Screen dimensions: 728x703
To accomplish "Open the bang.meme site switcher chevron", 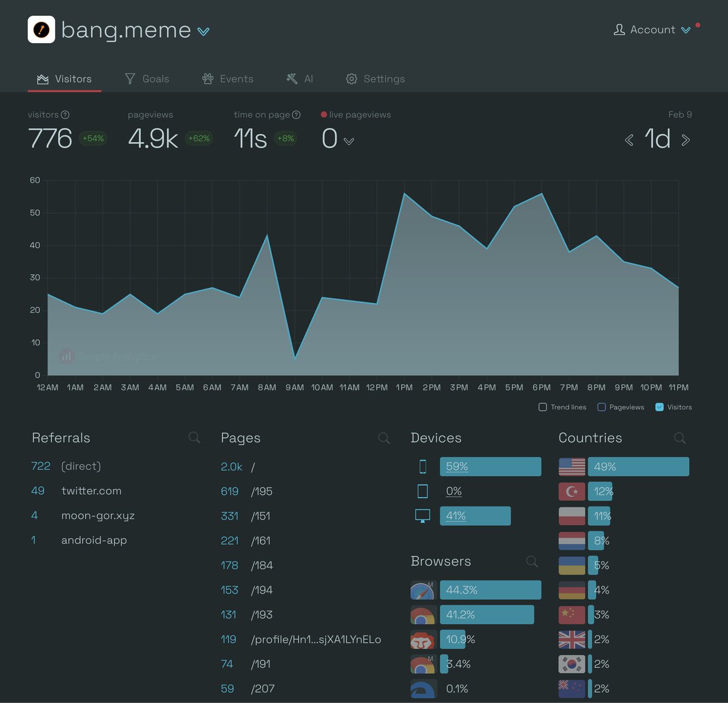I will pyautogui.click(x=204, y=32).
